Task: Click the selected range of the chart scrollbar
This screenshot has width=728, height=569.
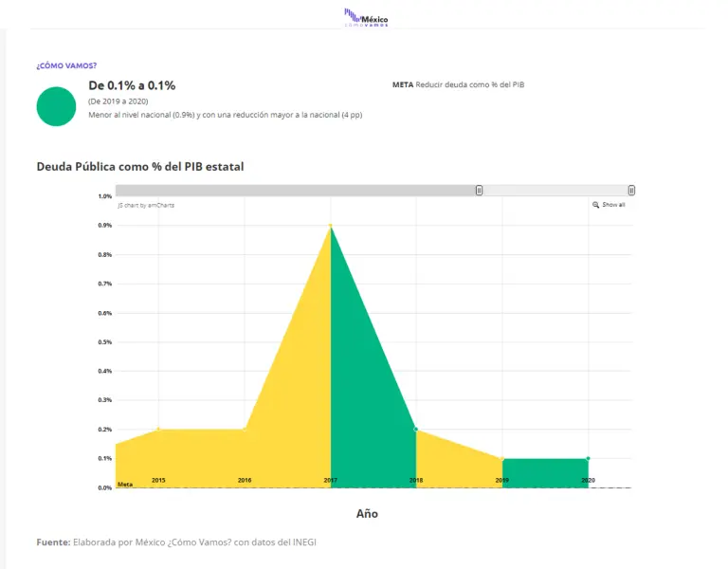Action: [x=555, y=191]
